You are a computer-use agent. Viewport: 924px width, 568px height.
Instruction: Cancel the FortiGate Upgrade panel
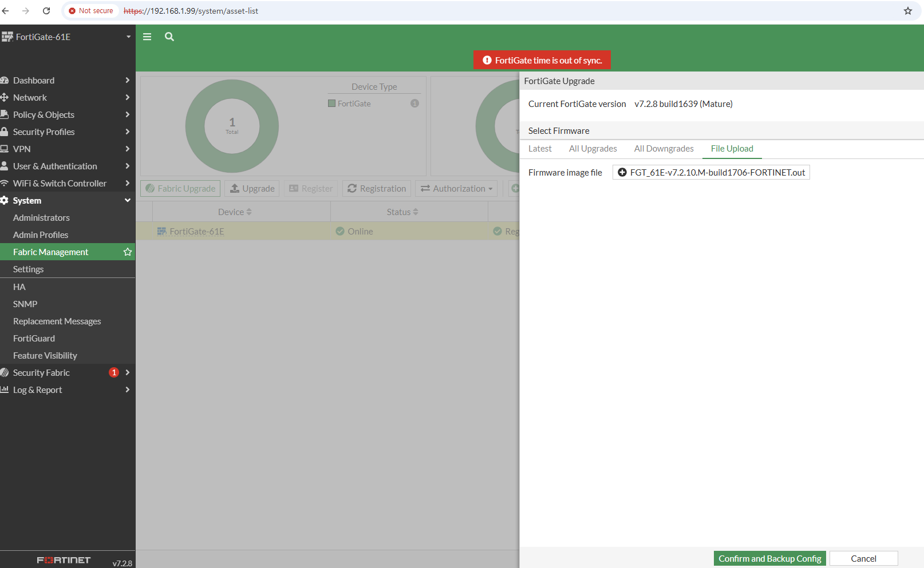[863, 558]
